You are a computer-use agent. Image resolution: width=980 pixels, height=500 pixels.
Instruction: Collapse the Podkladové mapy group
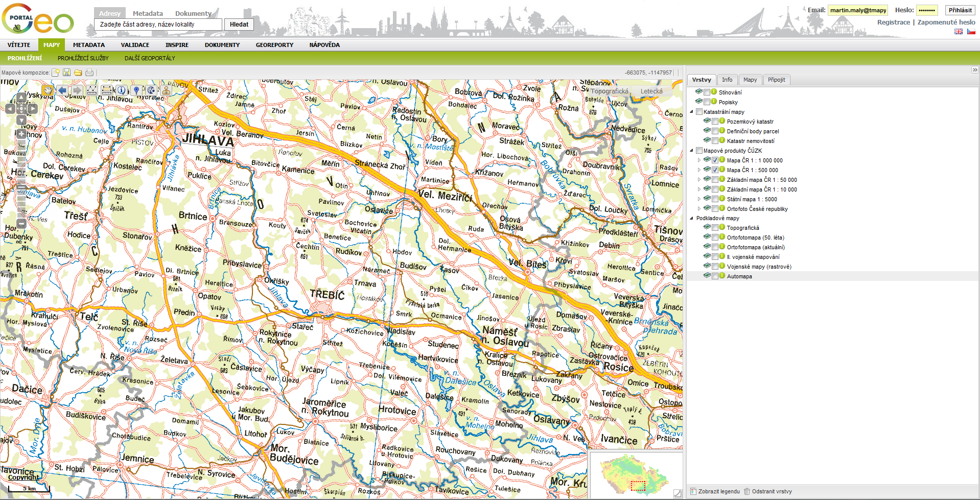tap(692, 218)
